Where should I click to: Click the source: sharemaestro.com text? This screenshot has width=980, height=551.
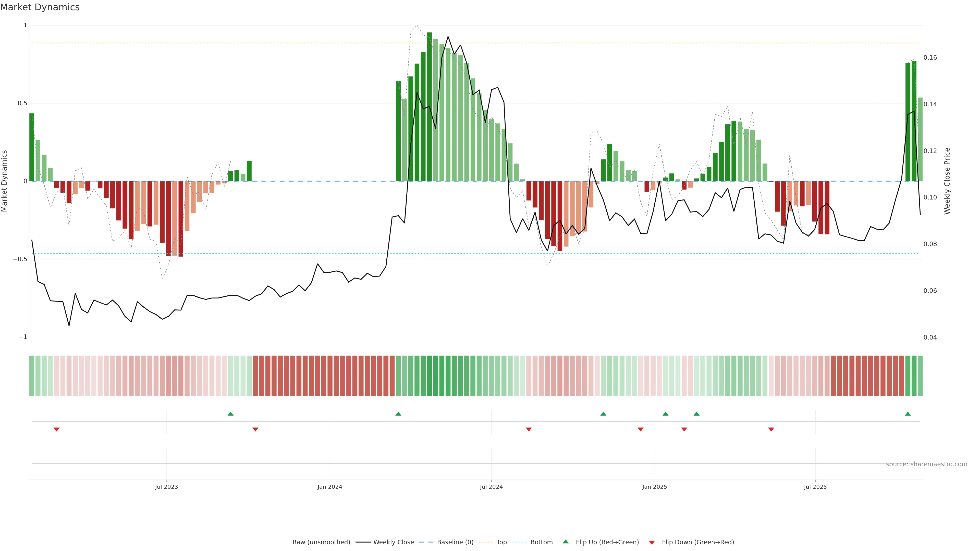click(x=926, y=464)
